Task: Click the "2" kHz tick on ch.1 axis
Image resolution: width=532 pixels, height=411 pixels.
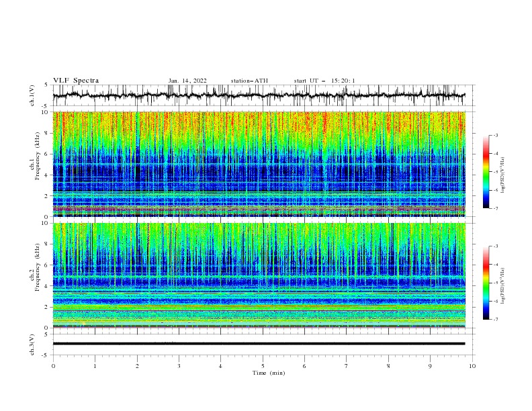Action: pyautogui.click(x=46, y=196)
